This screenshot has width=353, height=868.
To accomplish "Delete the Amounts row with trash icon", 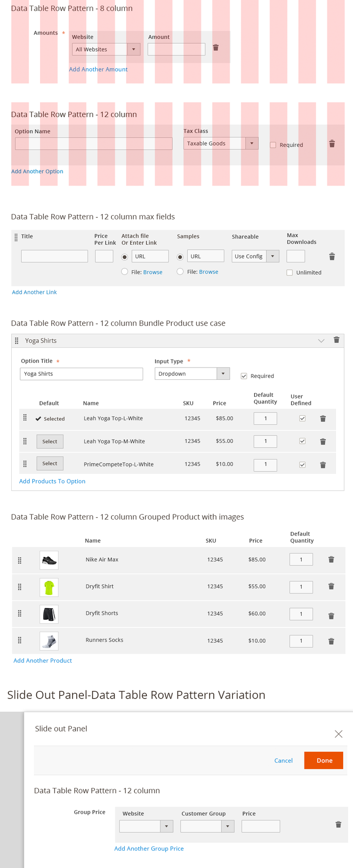I will click(x=216, y=48).
